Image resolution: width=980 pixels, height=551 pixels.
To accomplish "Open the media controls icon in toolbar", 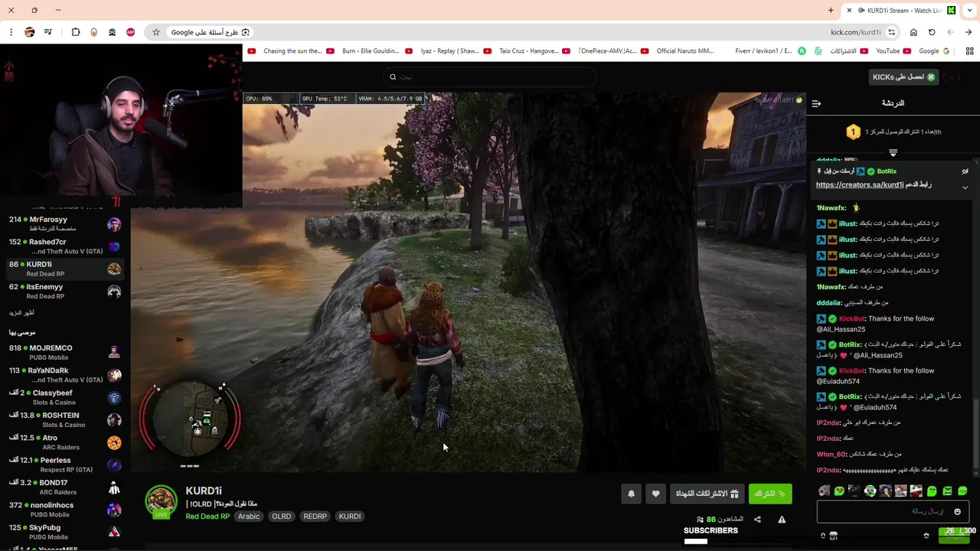I will point(48,32).
